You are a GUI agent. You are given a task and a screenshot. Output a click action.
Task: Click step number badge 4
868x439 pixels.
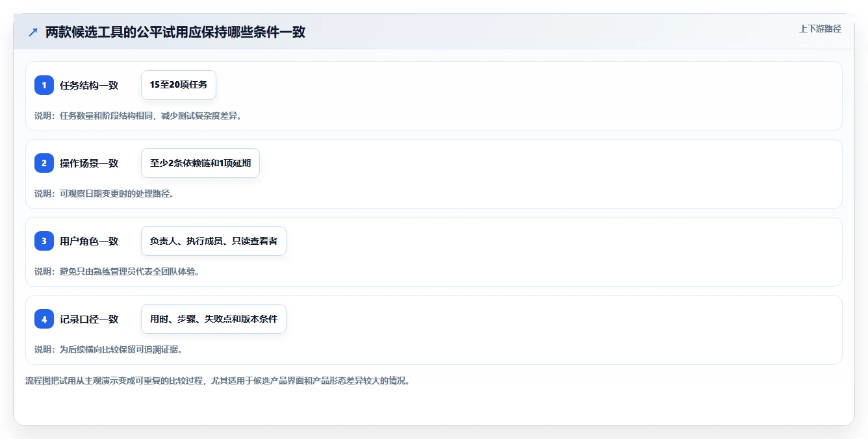point(44,319)
